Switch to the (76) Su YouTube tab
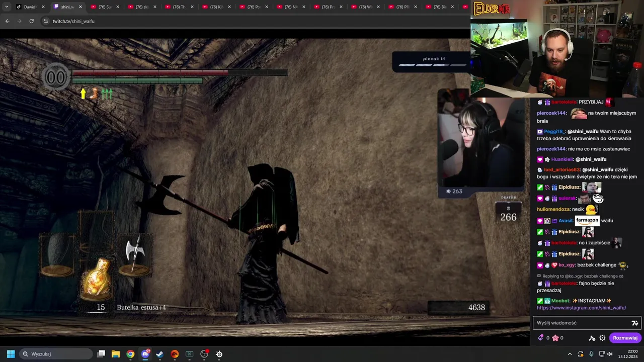Image resolution: width=644 pixels, height=362 pixels. click(105, 7)
